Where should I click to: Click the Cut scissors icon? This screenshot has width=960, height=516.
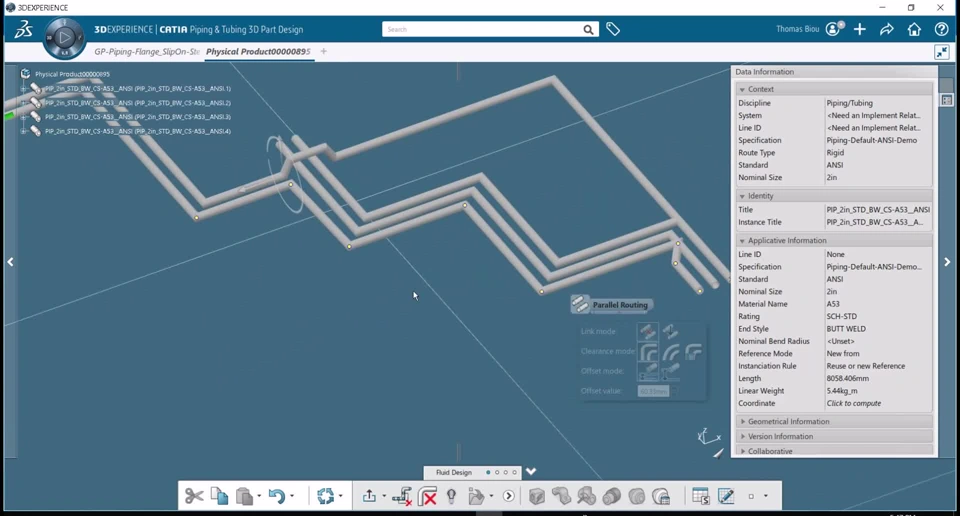(x=193, y=496)
